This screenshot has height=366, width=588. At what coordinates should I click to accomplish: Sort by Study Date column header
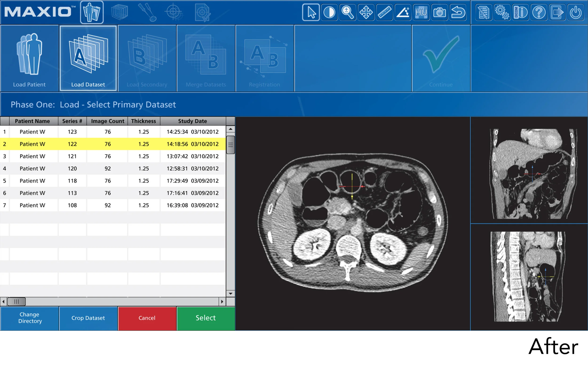tap(193, 121)
